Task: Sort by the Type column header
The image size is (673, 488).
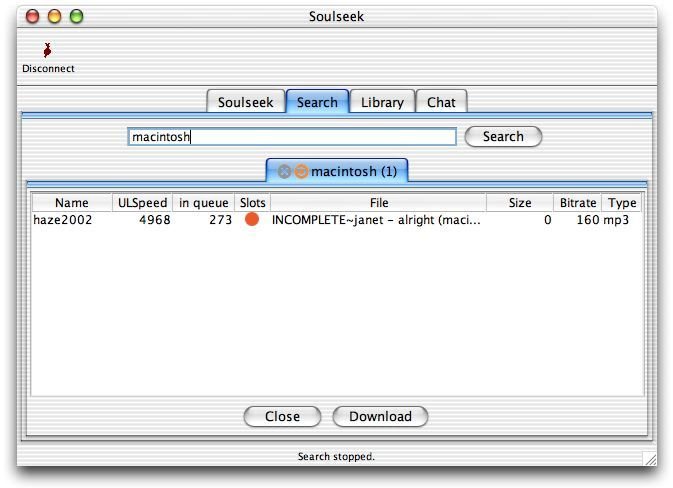Action: [x=622, y=203]
